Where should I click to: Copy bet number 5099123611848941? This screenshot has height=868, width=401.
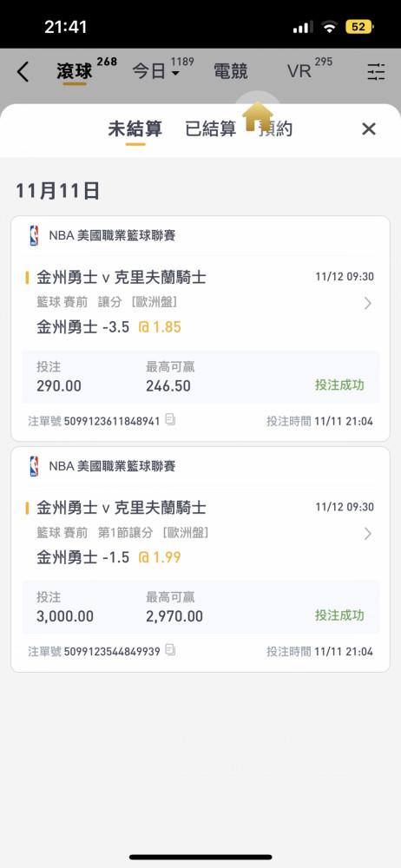click(171, 419)
